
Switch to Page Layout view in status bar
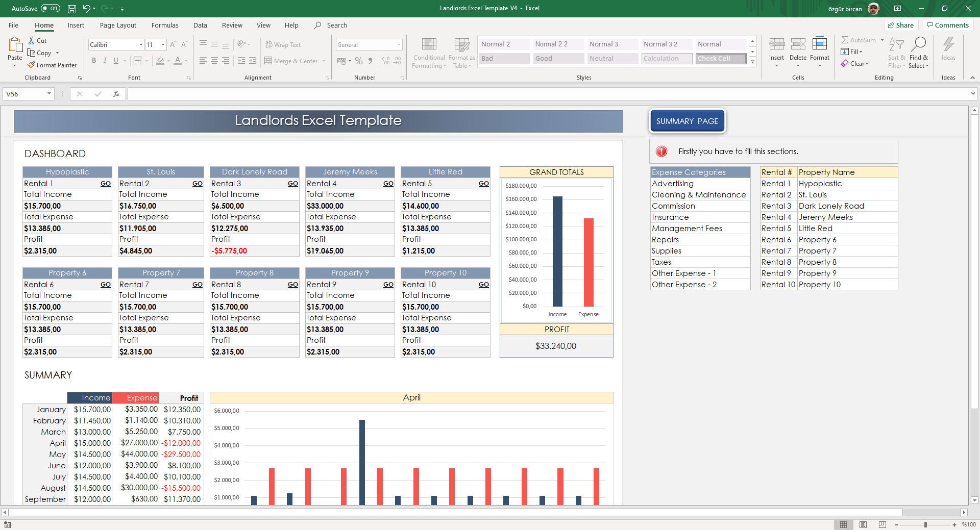863,524
